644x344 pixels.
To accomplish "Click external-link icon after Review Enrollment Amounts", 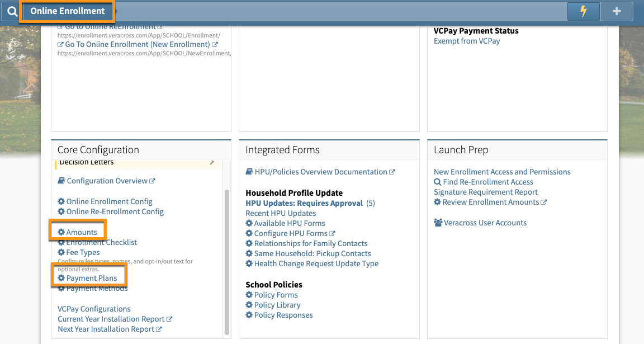I will coord(544,202).
